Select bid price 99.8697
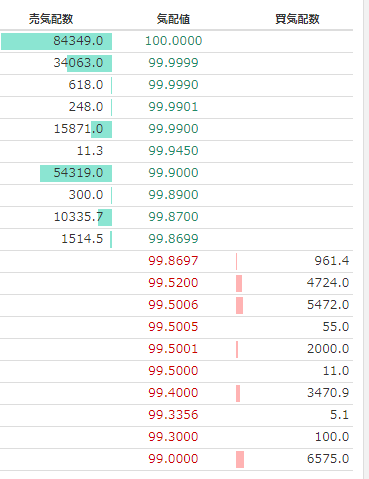369x479 pixels. click(174, 261)
